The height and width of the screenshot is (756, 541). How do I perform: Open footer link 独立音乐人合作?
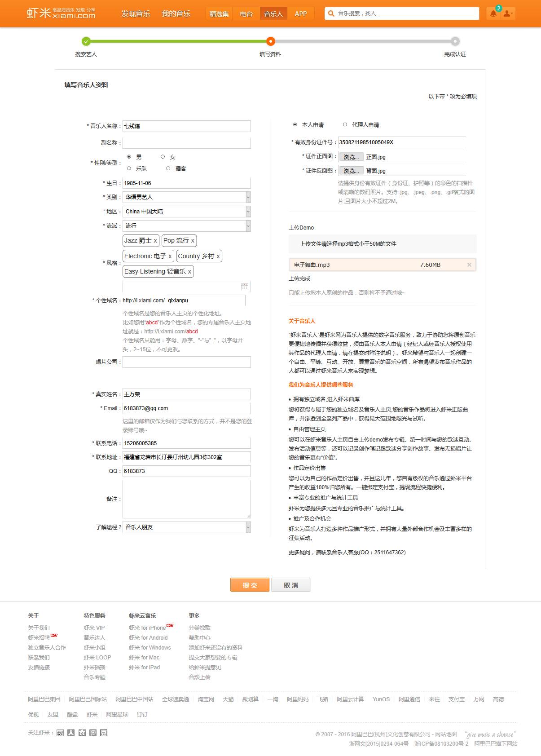pos(47,648)
